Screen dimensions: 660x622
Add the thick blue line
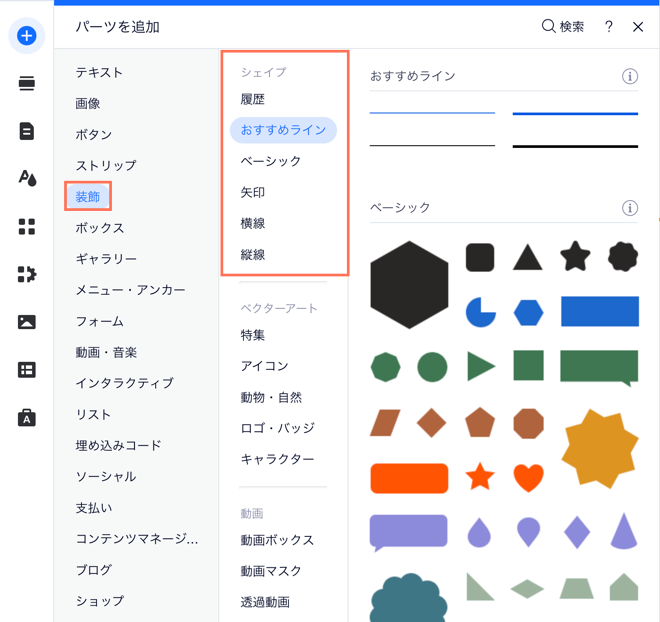(575, 114)
